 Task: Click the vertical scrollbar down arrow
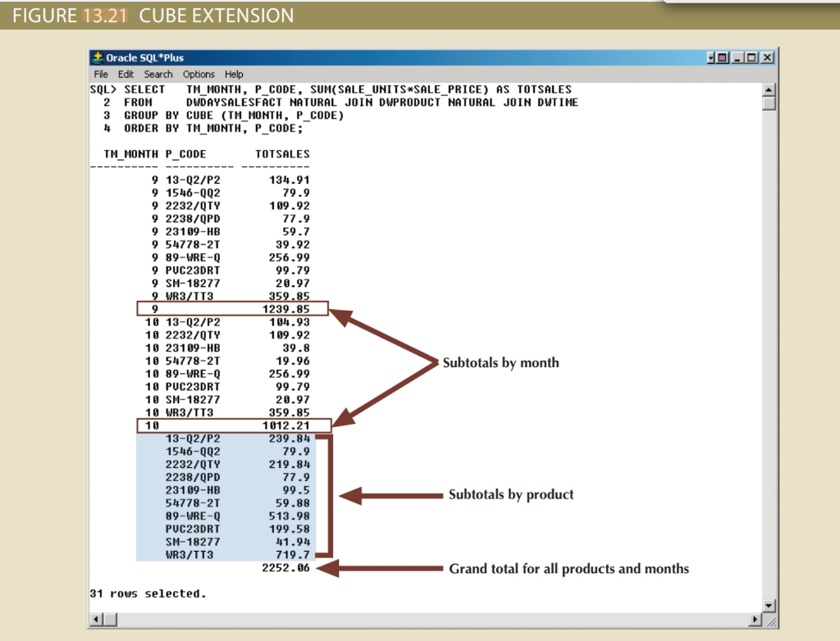pos(768,605)
